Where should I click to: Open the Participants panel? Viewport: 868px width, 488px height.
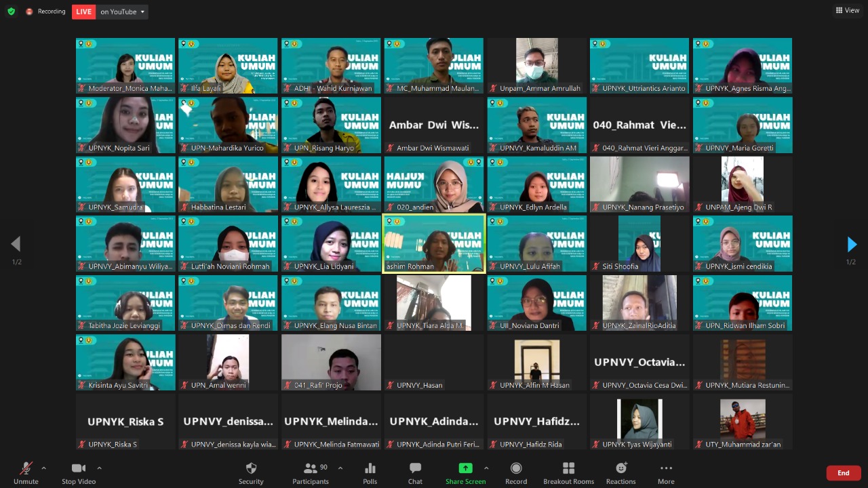click(x=311, y=473)
